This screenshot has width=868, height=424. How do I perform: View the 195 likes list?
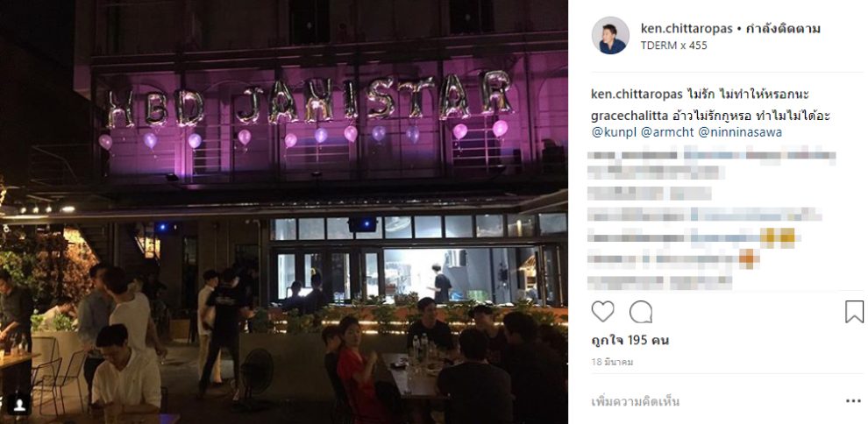click(630, 340)
